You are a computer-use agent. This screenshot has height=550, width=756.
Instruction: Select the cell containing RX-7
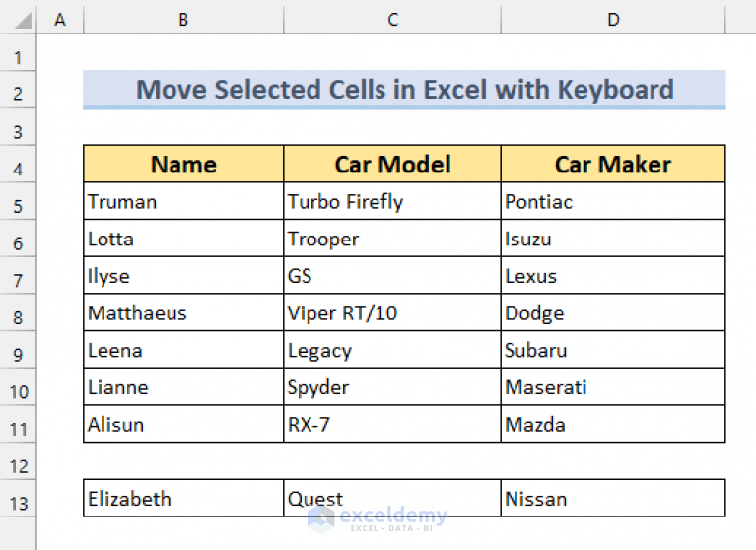392,424
